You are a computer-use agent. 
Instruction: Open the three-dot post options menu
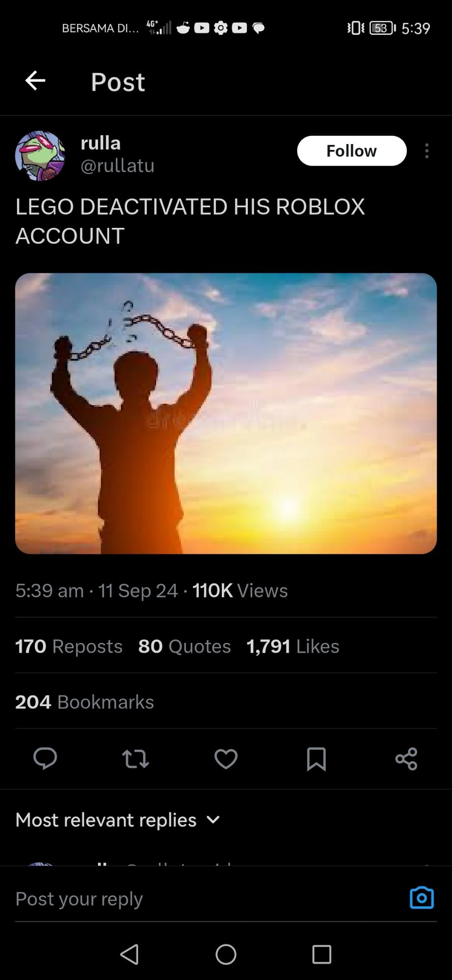[427, 151]
